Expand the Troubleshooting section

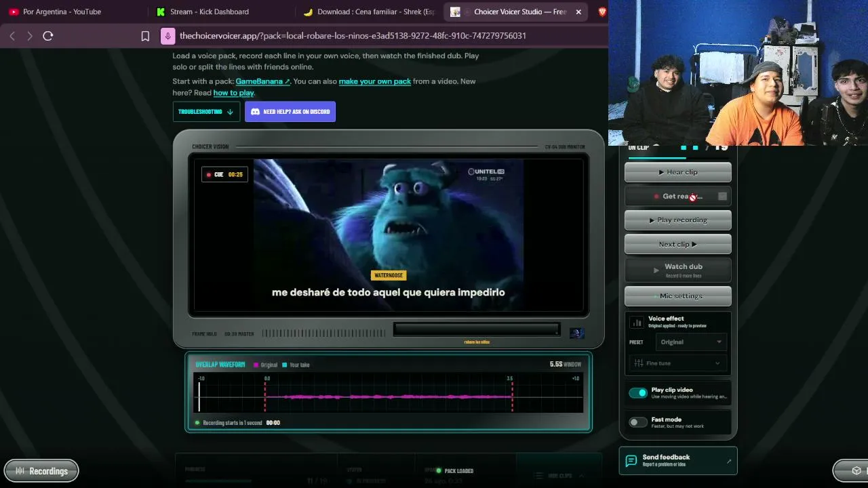click(x=206, y=112)
